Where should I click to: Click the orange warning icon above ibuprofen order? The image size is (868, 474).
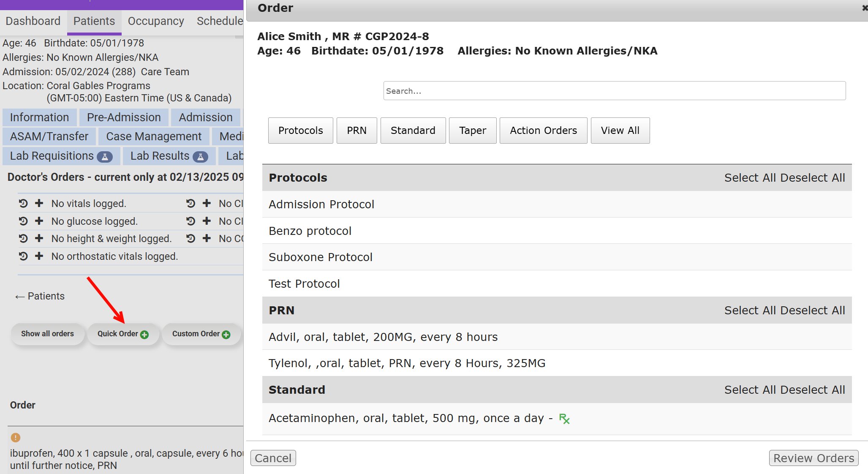coord(16,438)
